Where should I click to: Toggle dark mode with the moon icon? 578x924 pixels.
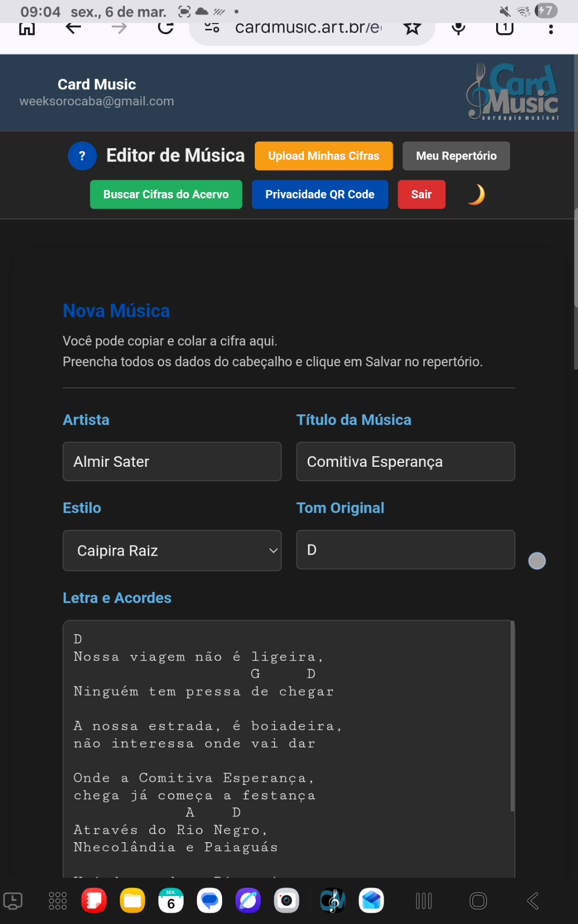point(476,195)
